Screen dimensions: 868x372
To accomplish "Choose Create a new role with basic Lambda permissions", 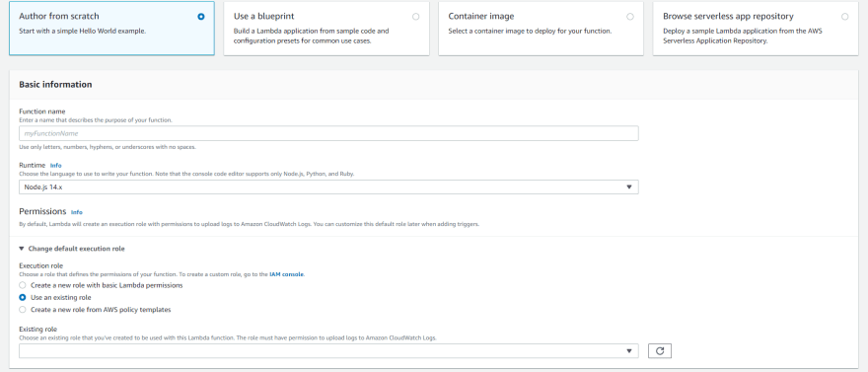I will tap(23, 285).
